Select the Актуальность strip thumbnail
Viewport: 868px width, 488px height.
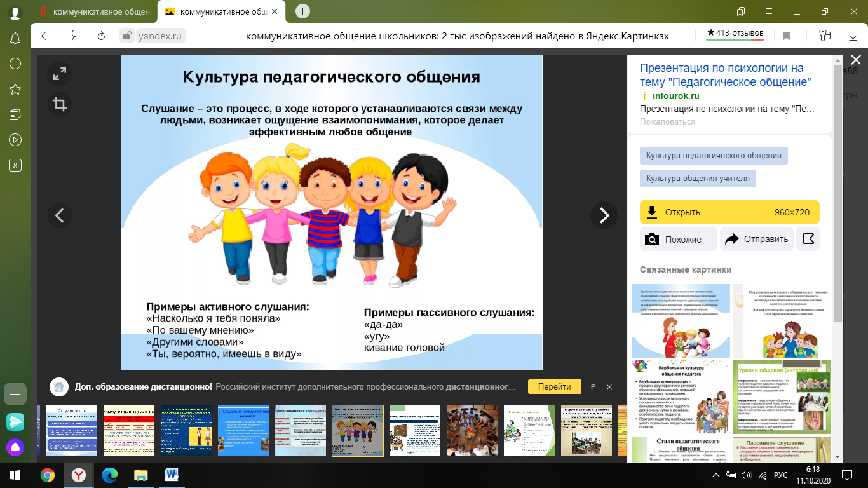(x=72, y=431)
